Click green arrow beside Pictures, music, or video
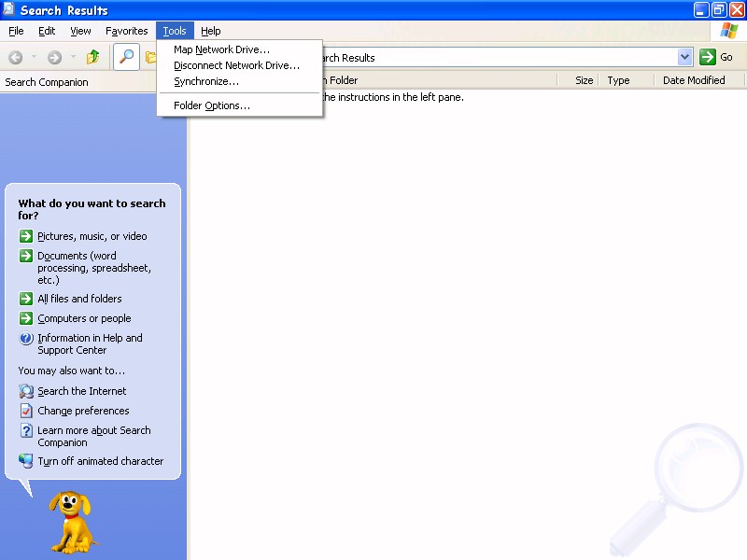Screen dimensions: 747x560 coord(26,236)
